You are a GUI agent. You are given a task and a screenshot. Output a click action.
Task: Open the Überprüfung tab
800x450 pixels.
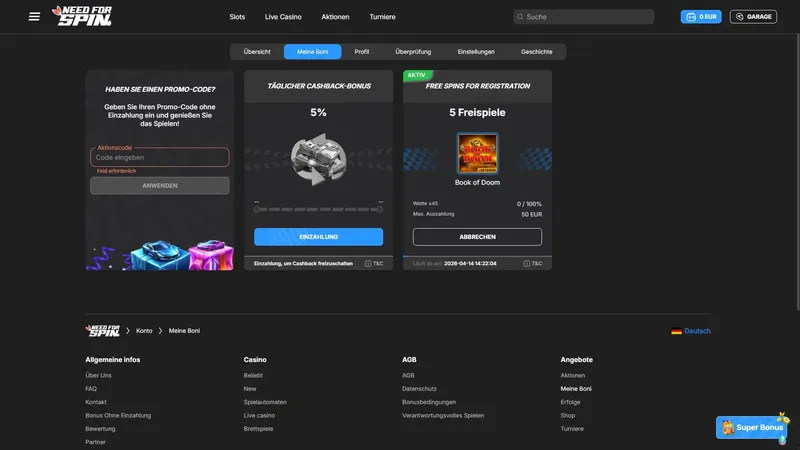click(x=413, y=52)
